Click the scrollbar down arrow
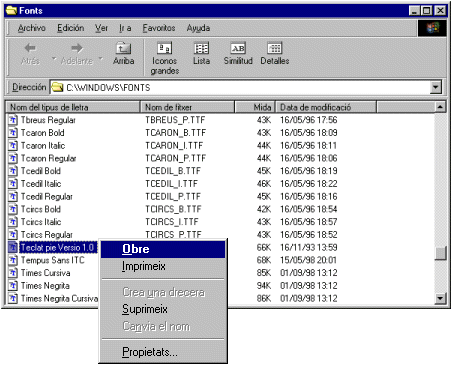451x366 pixels. coord(440,298)
